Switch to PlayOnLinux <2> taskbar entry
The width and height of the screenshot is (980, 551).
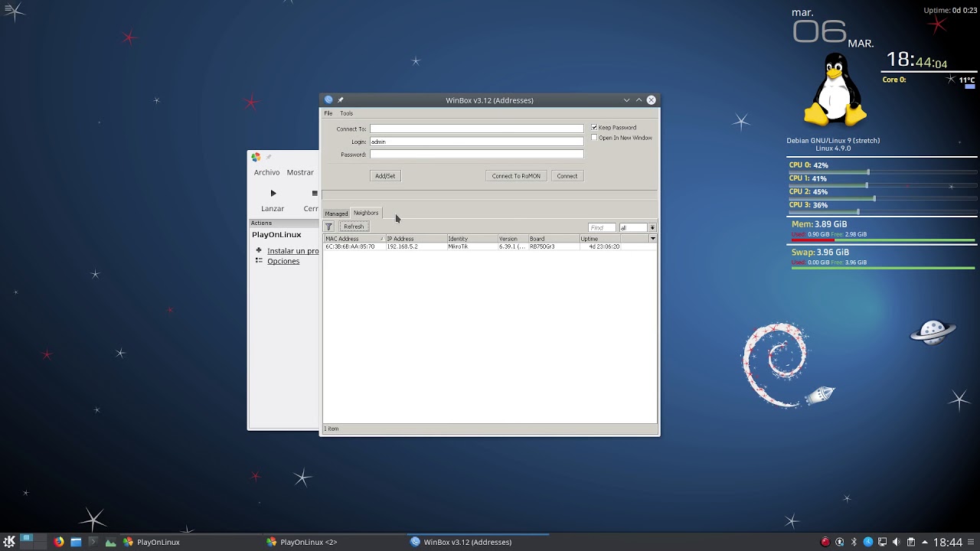(x=334, y=542)
